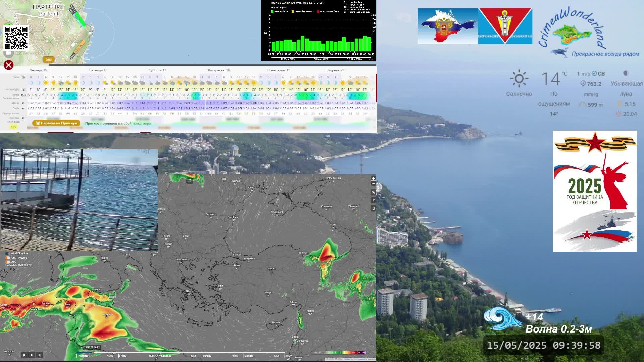Click the blue wave icon
This screenshot has width=644, height=362.
(x=502, y=318)
